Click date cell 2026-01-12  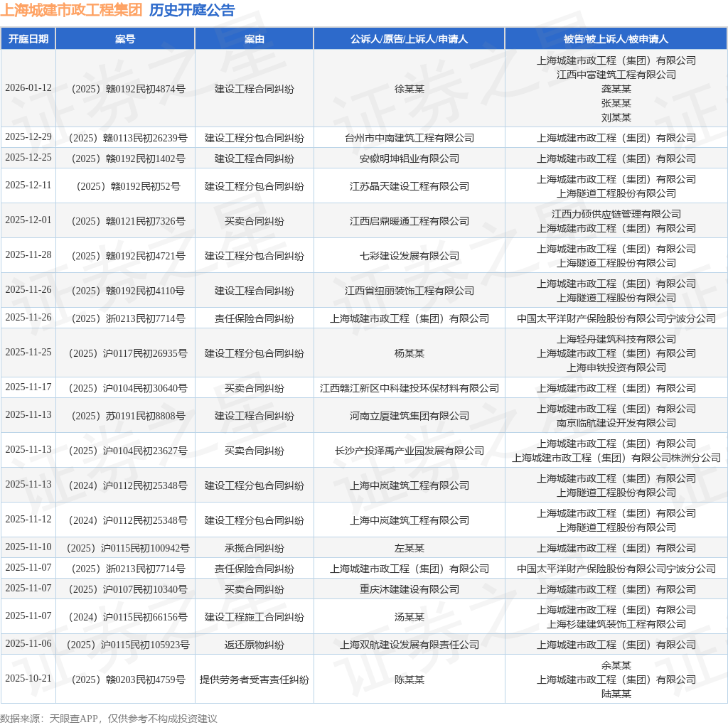click(28, 87)
